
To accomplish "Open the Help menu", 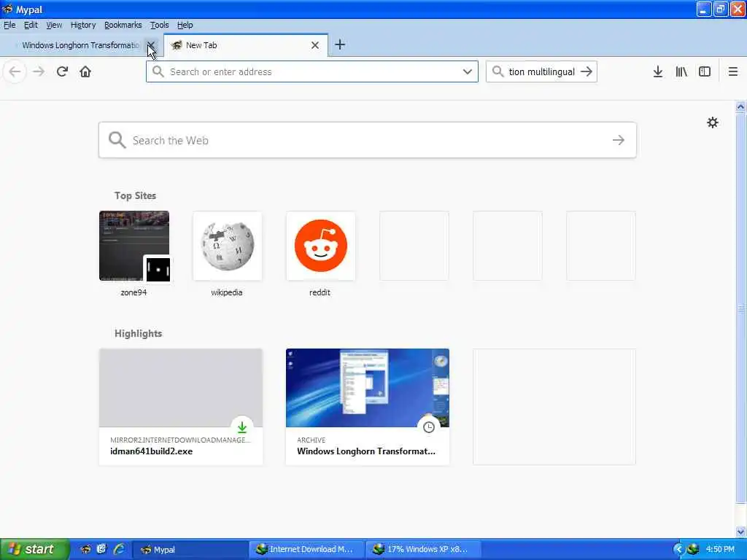I will point(185,26).
